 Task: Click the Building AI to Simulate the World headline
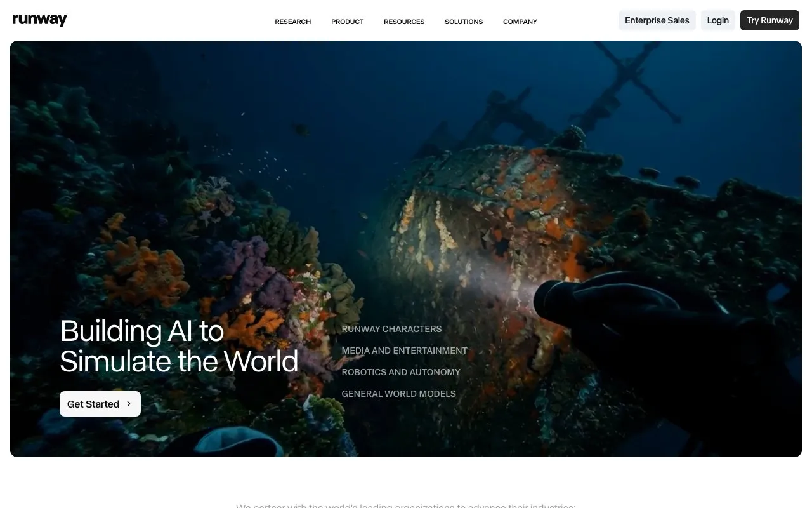click(179, 346)
